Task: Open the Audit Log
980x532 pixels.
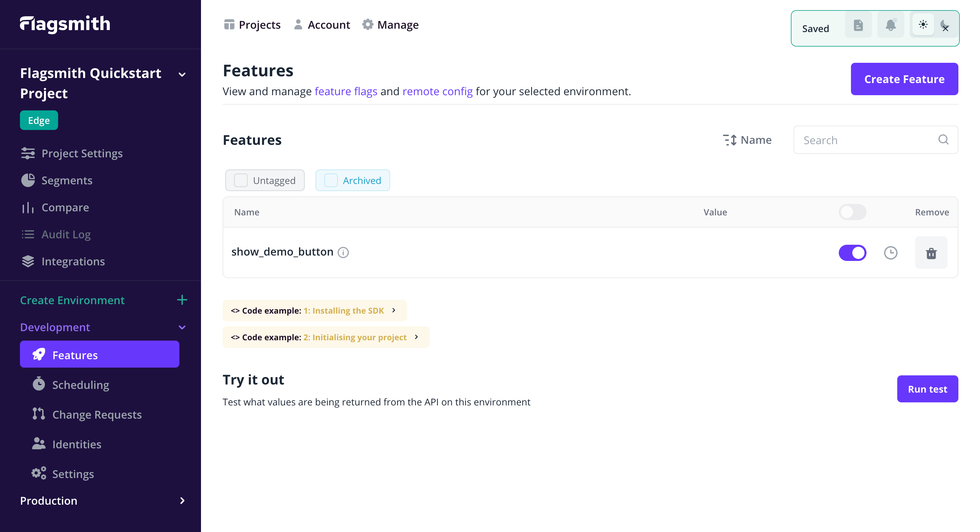Action: (56, 234)
